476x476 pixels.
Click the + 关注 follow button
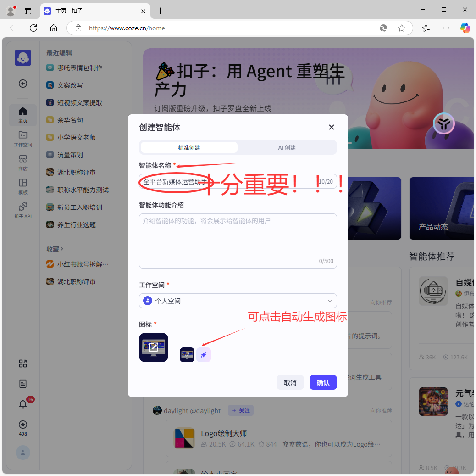241,411
